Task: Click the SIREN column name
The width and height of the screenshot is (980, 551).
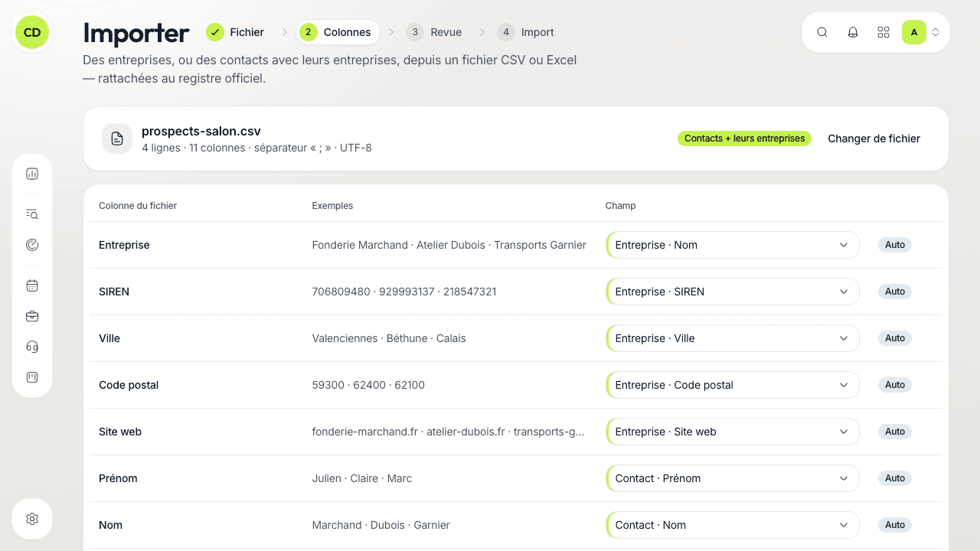Action: [x=114, y=292]
